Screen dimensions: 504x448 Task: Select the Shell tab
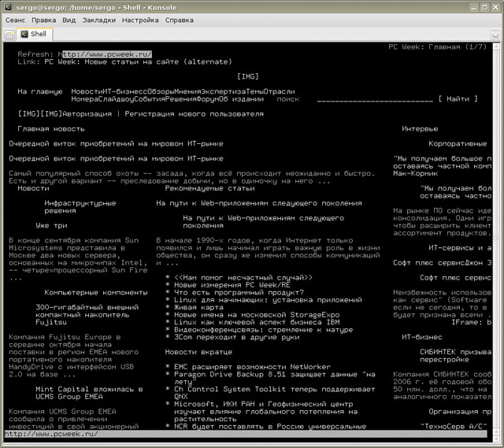tap(35, 34)
